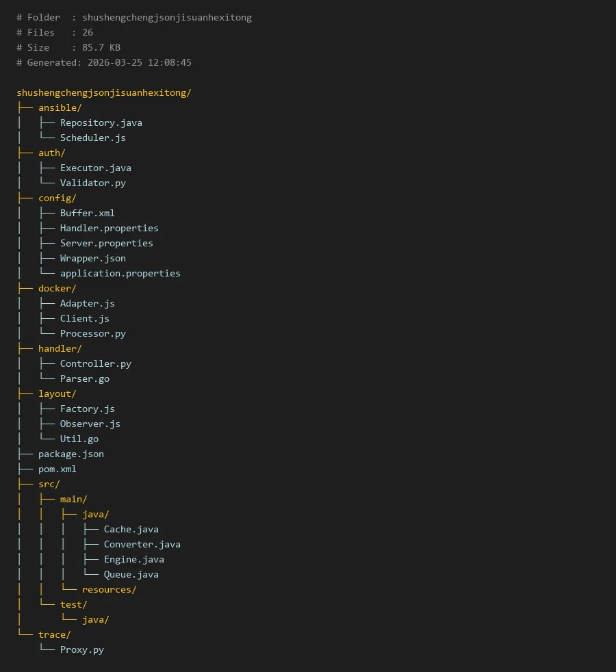Image resolution: width=616 pixels, height=672 pixels.
Task: Select Proxy.py in the trace folder
Action: [x=81, y=649]
